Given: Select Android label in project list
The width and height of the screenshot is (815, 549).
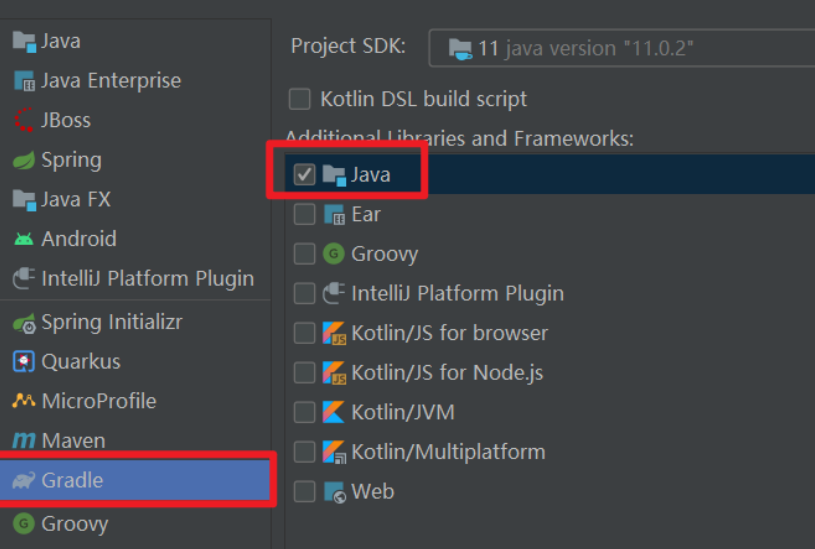Looking at the screenshot, I should (x=79, y=239).
